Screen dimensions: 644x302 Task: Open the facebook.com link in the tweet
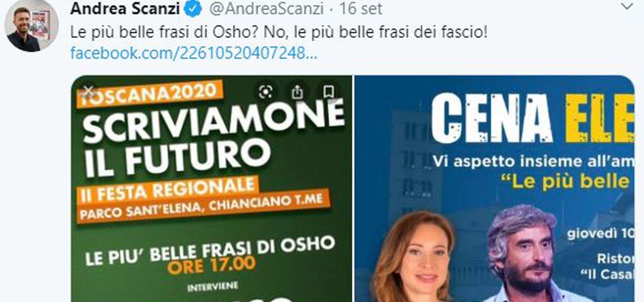(194, 53)
